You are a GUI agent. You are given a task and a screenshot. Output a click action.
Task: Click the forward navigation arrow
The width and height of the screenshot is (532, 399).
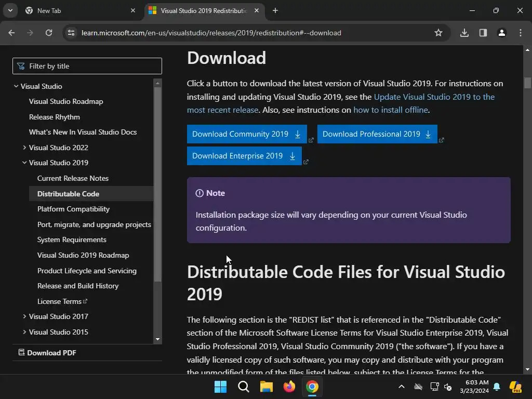pyautogui.click(x=30, y=33)
